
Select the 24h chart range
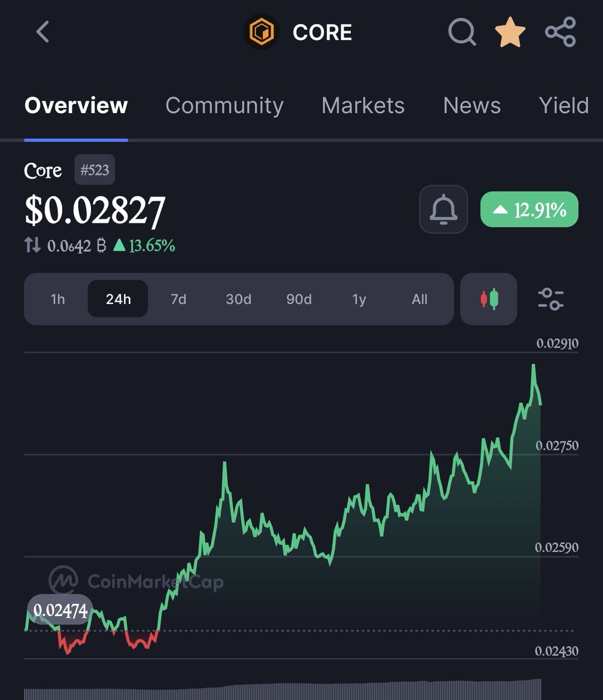(118, 299)
